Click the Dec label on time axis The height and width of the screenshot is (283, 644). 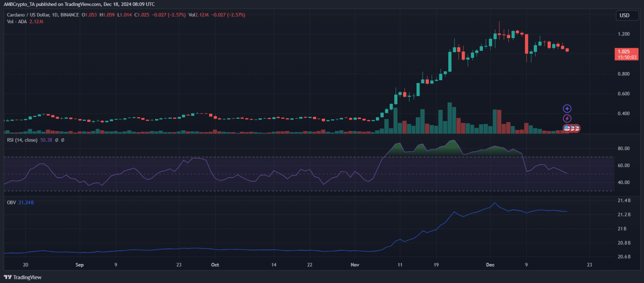[x=490, y=265]
